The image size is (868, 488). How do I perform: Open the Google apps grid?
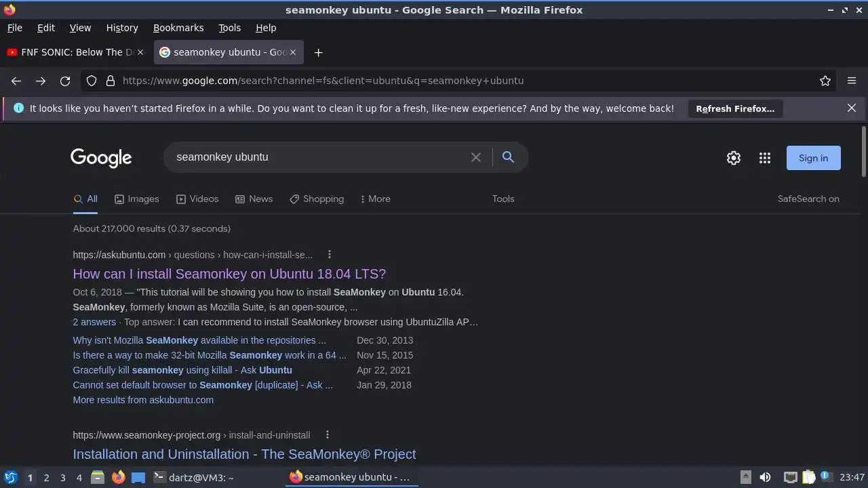tap(765, 158)
